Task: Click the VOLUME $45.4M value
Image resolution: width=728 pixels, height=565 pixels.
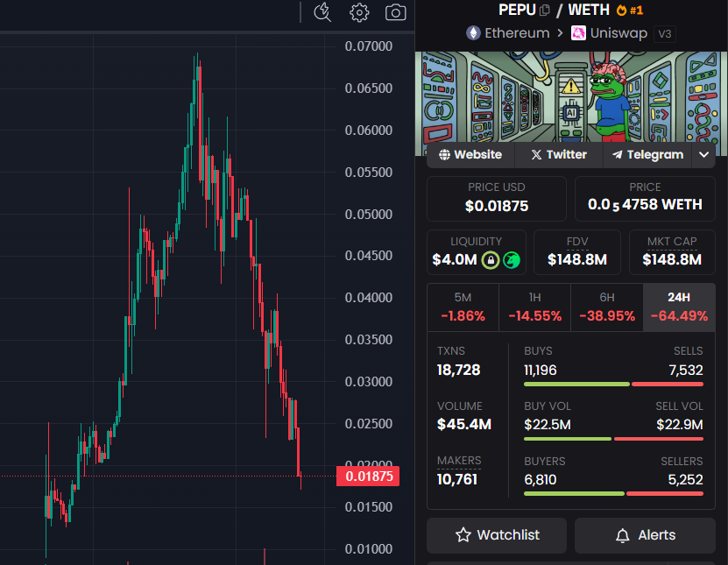Action: [x=463, y=424]
